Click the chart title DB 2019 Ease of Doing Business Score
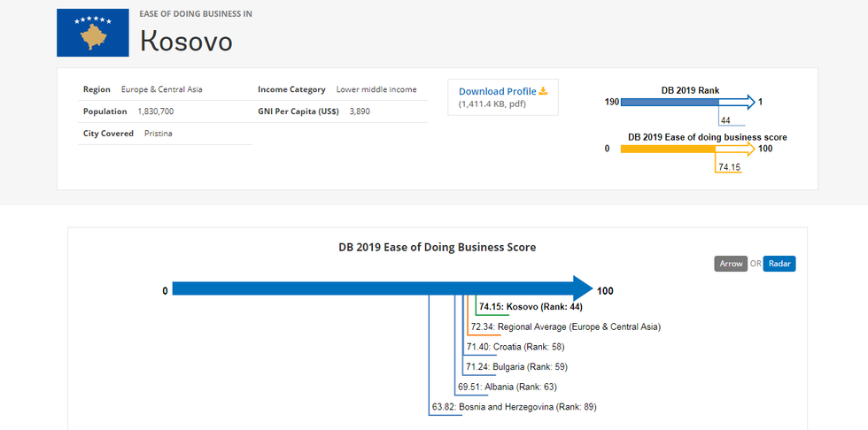868x430 pixels. point(437,247)
